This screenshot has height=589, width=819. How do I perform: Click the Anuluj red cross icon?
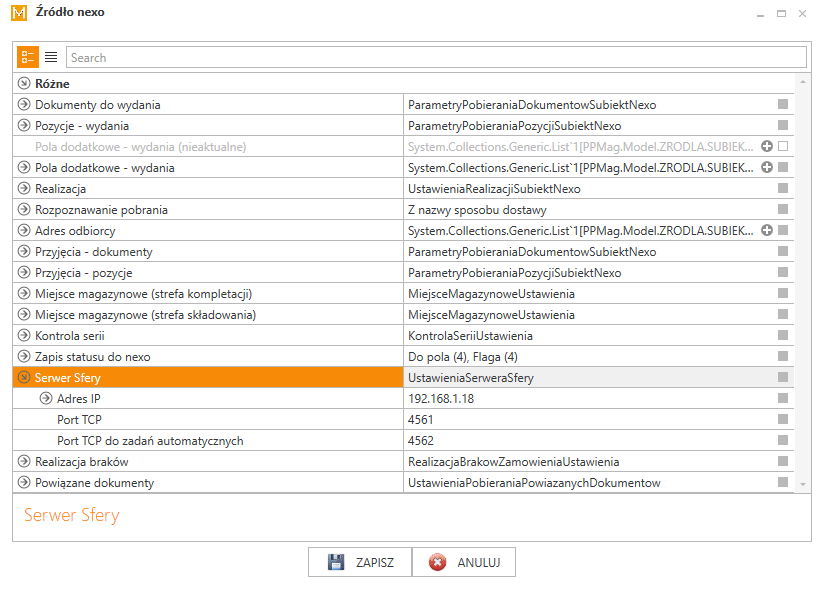coord(437,562)
